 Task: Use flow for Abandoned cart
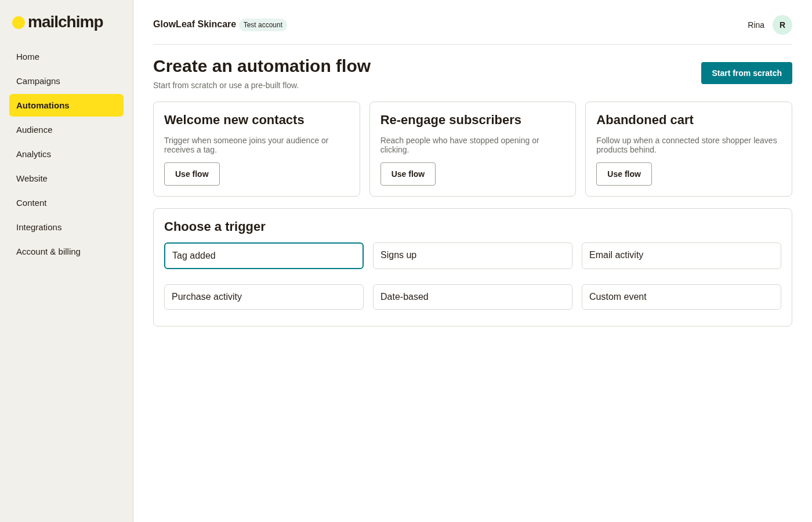[624, 174]
